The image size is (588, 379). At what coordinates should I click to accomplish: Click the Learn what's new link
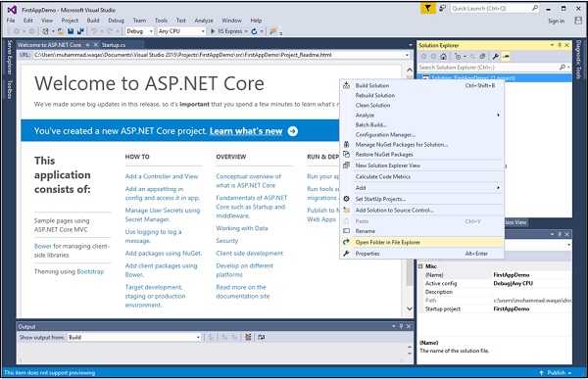[x=246, y=131]
